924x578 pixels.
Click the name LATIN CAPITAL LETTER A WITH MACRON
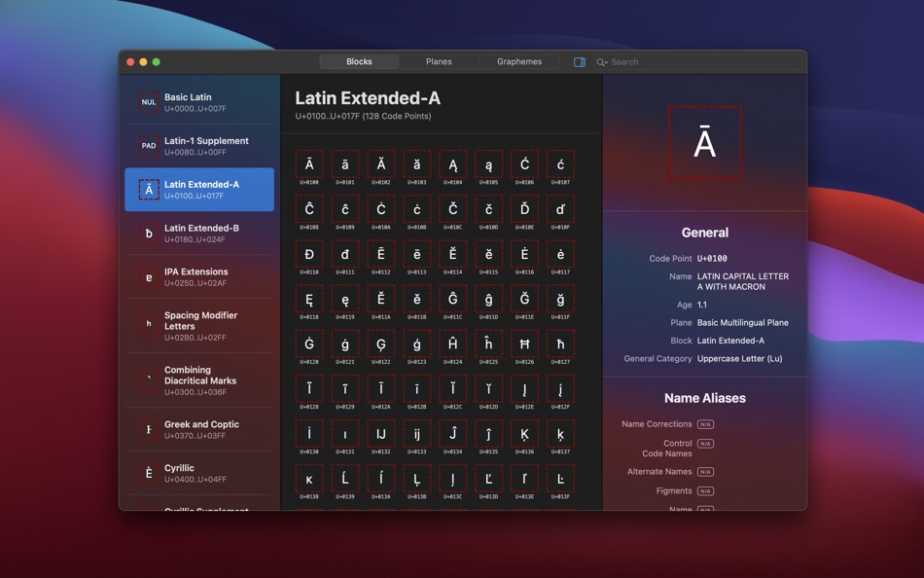click(x=742, y=281)
